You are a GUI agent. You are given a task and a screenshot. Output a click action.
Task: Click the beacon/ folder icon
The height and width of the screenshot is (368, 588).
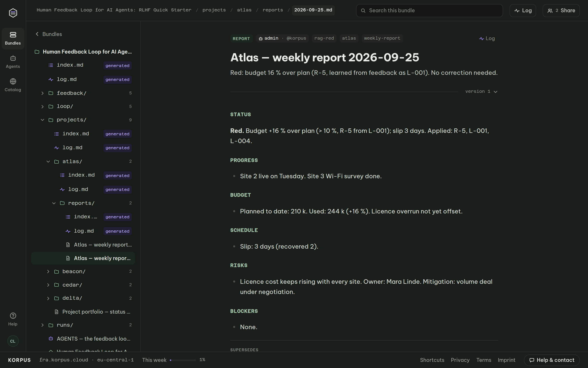(57, 271)
